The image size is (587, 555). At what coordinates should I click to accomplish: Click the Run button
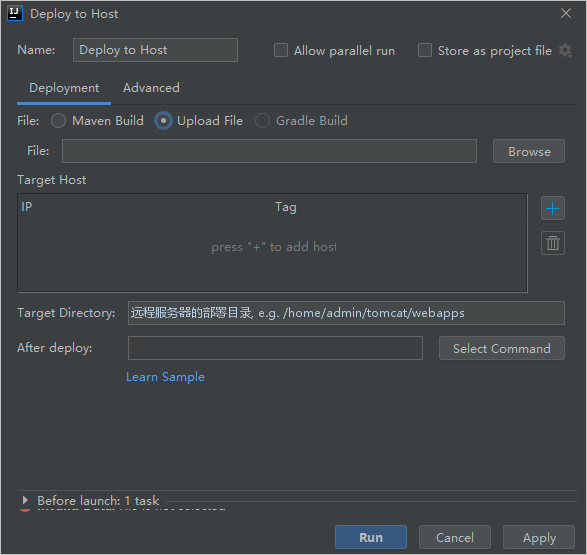[371, 537]
